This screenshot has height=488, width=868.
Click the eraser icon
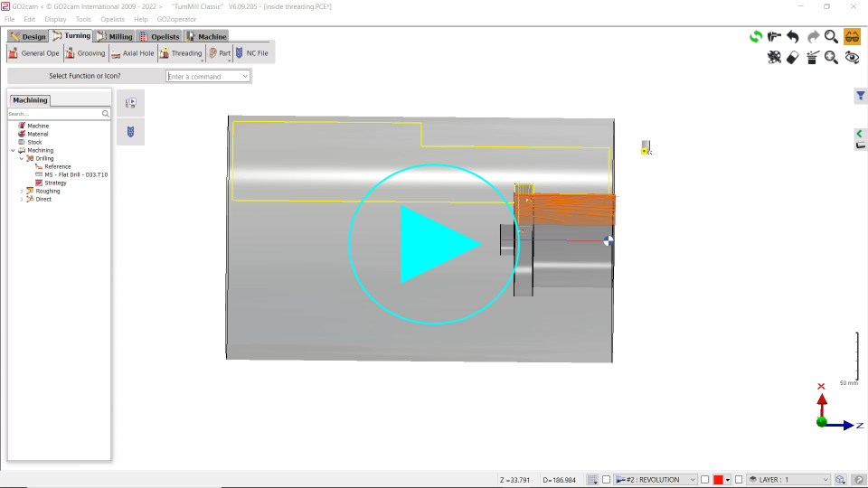[x=793, y=57]
